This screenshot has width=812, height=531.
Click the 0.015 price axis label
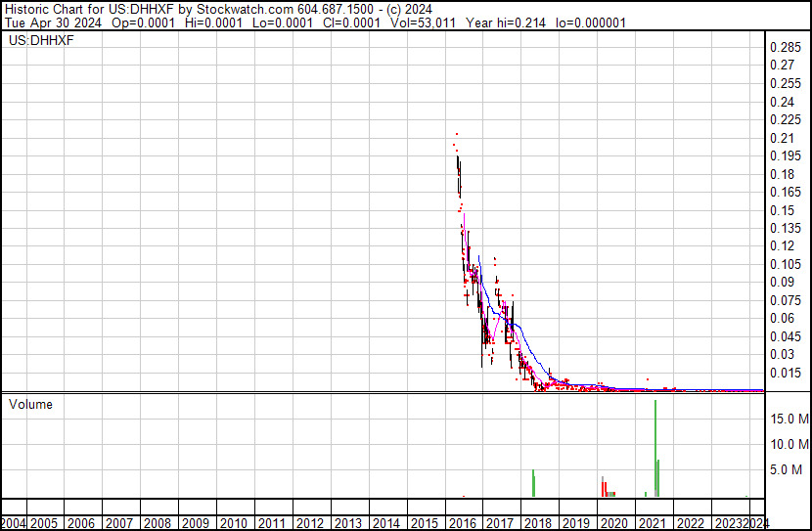(x=786, y=373)
